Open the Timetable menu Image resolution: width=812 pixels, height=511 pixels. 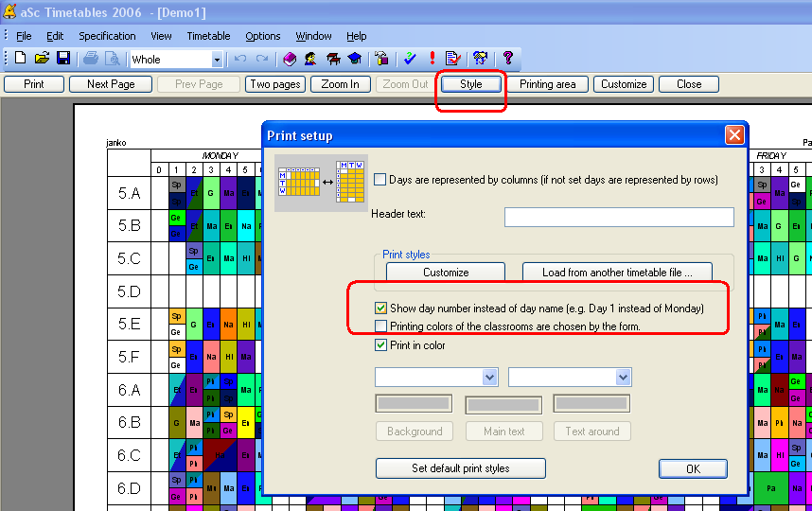tap(208, 36)
